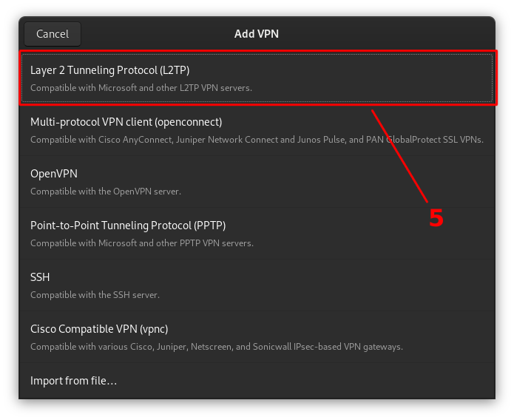The image size is (514, 420).
Task: Pick Point-to-Point Tunneling Protocol (PPTP)
Action: pyautogui.click(x=128, y=226)
